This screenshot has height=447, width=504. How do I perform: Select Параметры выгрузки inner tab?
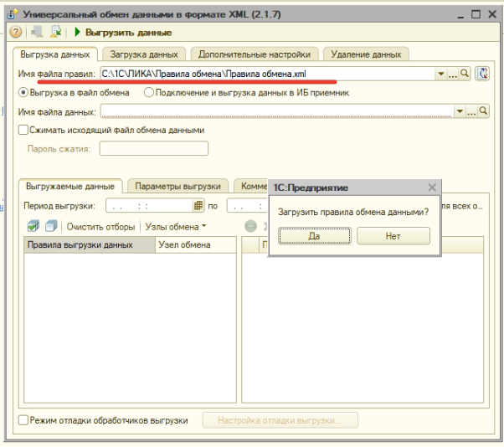177,186
